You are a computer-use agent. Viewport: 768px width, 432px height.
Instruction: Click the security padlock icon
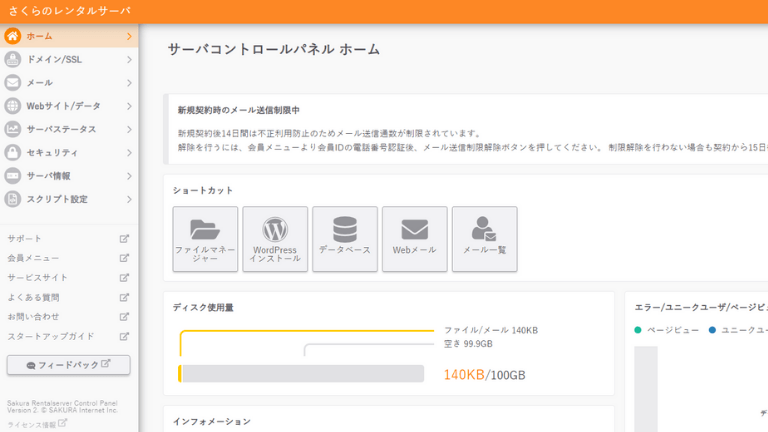pos(13,152)
